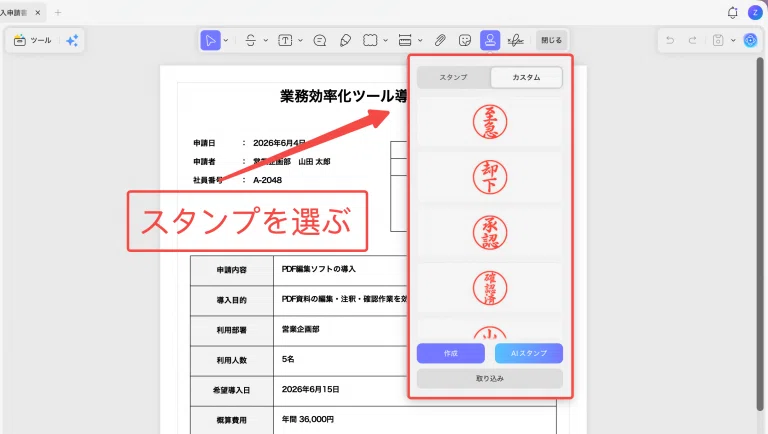768x434 pixels.
Task: Expand the strikethrough options arrow
Action: 265,40
